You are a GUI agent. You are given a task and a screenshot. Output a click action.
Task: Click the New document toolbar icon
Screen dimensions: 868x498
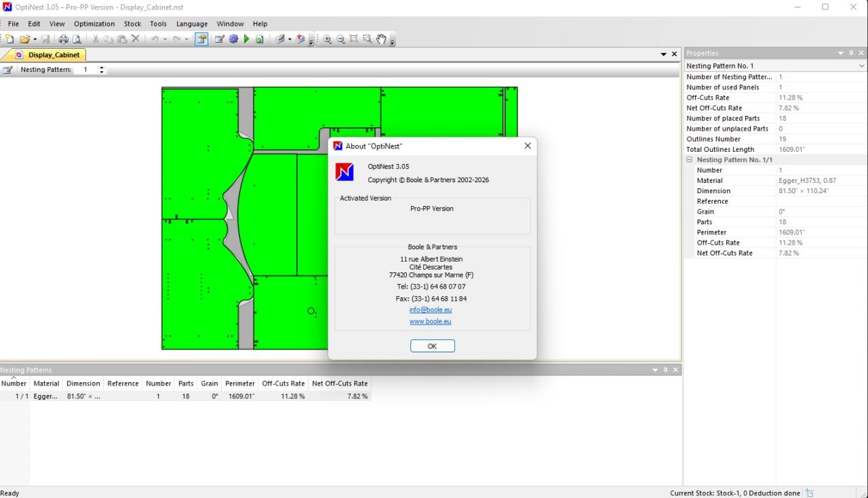pyautogui.click(x=9, y=39)
